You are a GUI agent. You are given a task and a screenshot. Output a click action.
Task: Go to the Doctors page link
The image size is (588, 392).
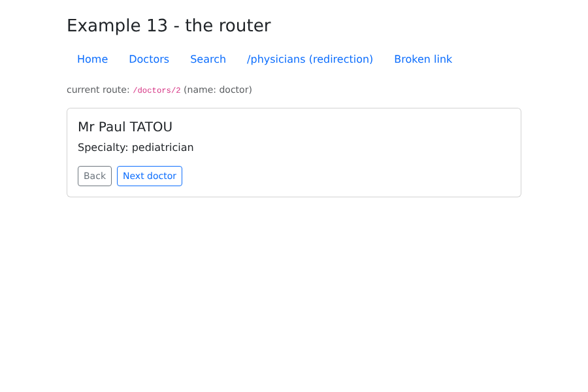pos(149,59)
